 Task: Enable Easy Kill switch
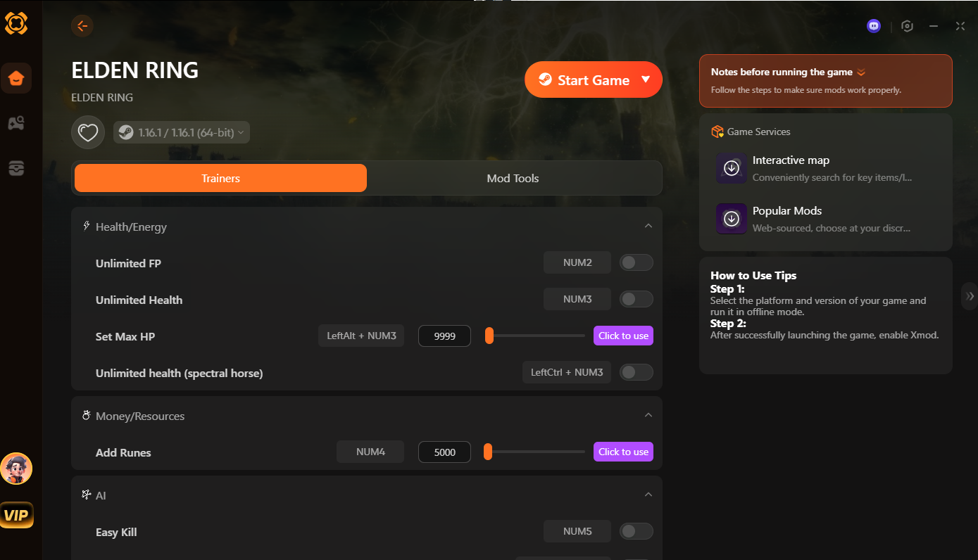(637, 531)
